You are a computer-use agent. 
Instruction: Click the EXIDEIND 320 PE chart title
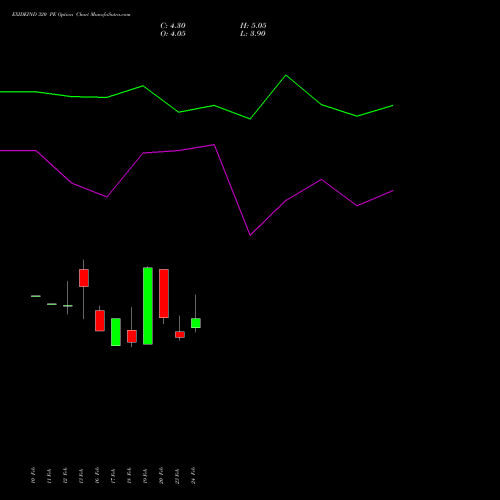click(71, 14)
